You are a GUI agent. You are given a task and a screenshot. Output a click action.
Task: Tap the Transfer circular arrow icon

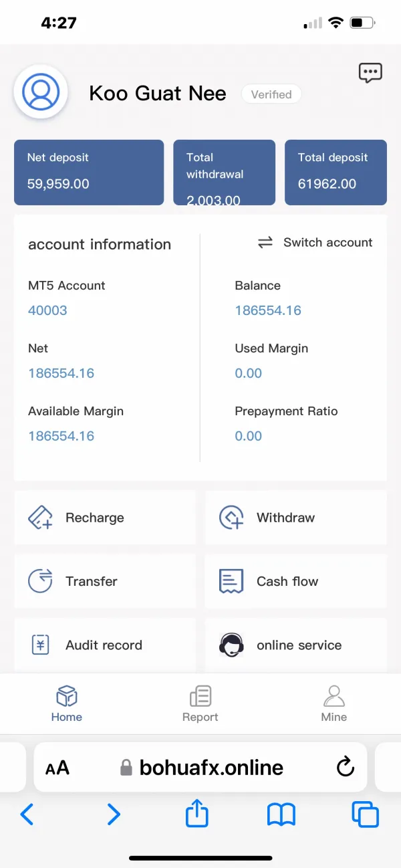tap(40, 581)
